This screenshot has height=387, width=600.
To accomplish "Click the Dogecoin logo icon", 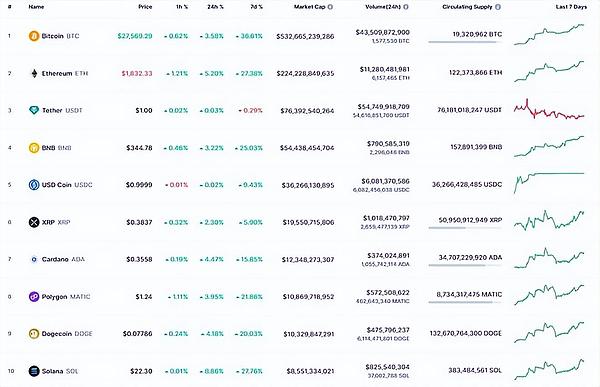I will [34, 333].
